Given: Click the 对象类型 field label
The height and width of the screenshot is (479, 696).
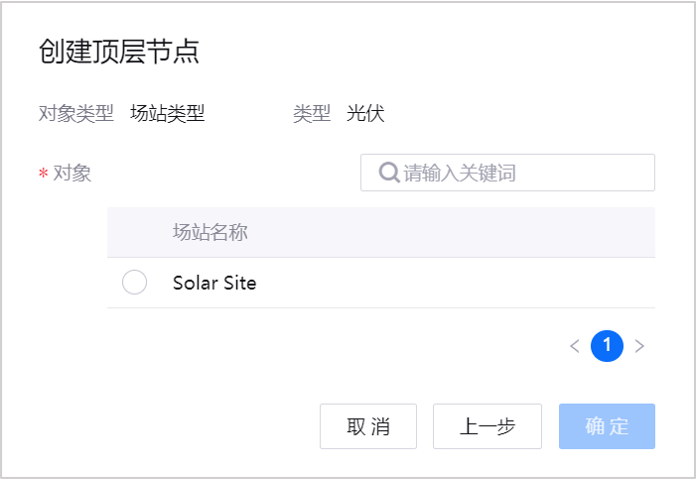Looking at the screenshot, I should (76, 113).
